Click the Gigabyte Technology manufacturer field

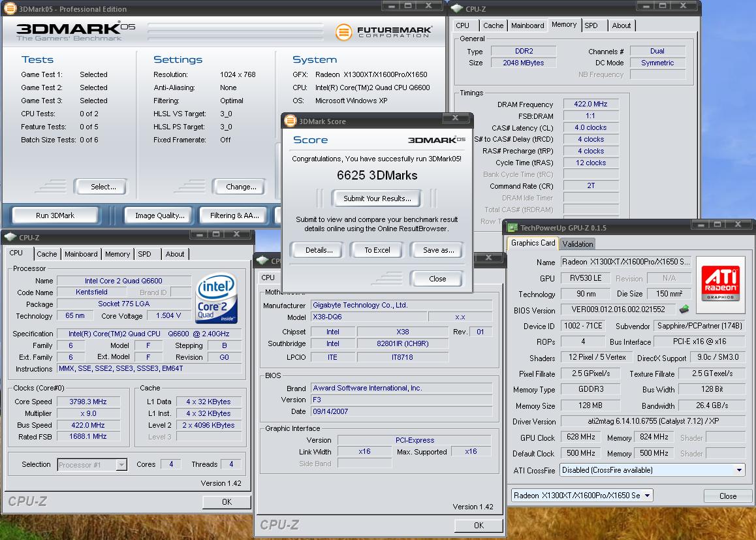pyautogui.click(x=401, y=305)
